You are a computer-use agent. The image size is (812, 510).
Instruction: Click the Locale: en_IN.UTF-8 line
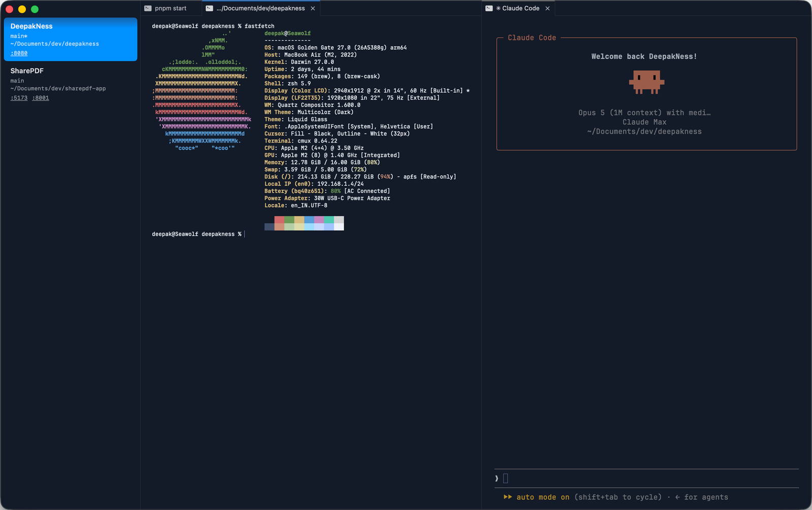click(x=296, y=206)
